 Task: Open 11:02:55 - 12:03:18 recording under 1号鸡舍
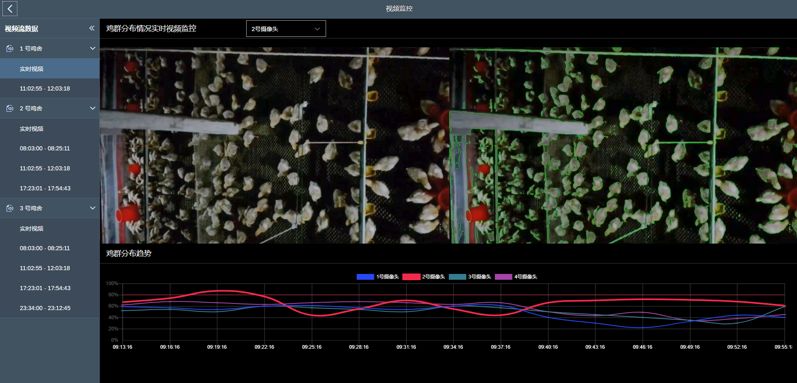point(50,88)
